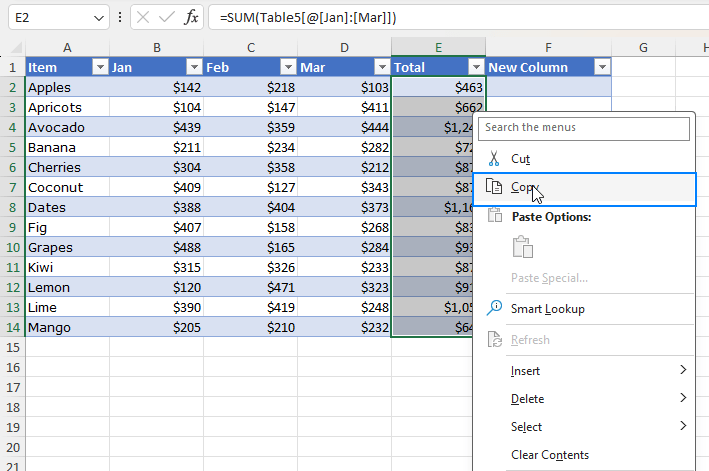Click the three-dot handle beside Name Box

click(120, 18)
